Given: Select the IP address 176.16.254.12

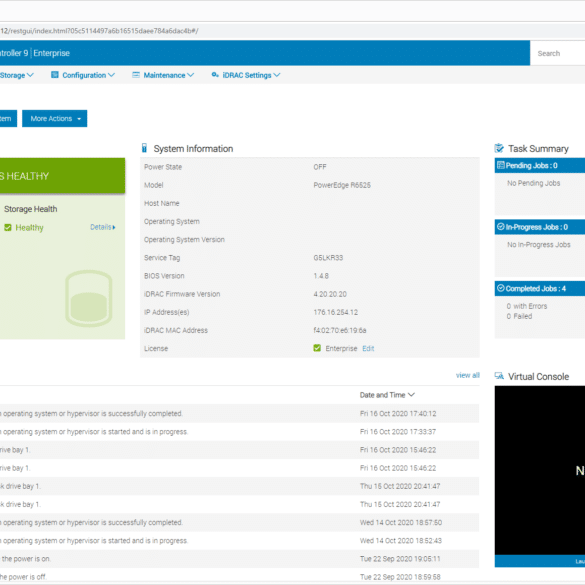Looking at the screenshot, I should [x=336, y=312].
